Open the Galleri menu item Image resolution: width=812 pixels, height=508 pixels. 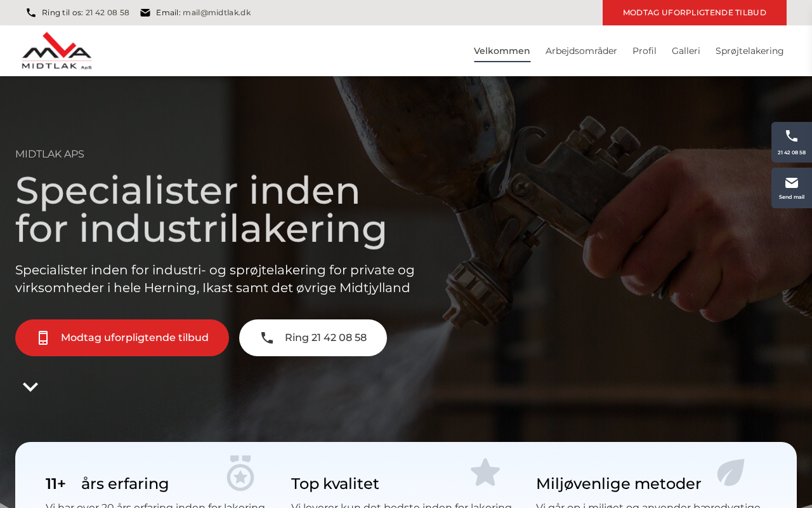686,51
